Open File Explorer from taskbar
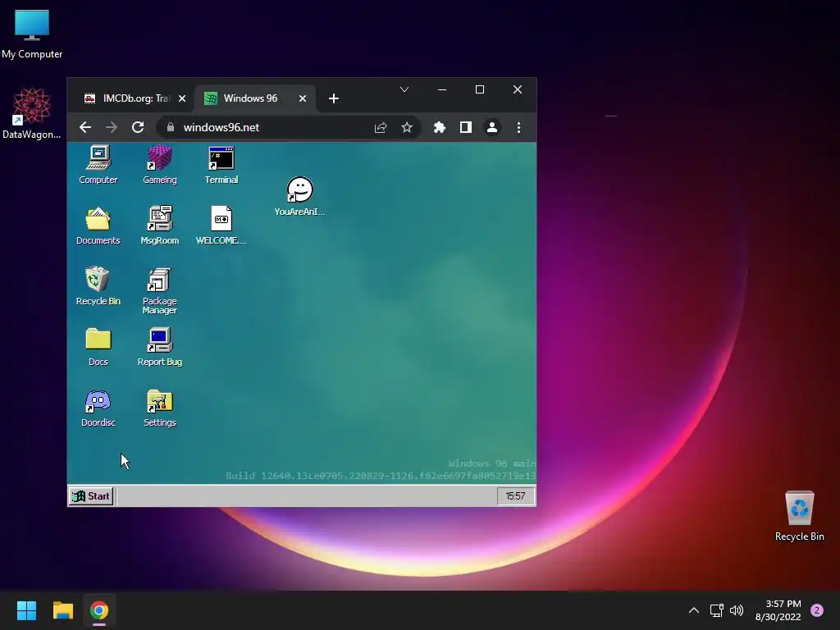 pos(62,610)
